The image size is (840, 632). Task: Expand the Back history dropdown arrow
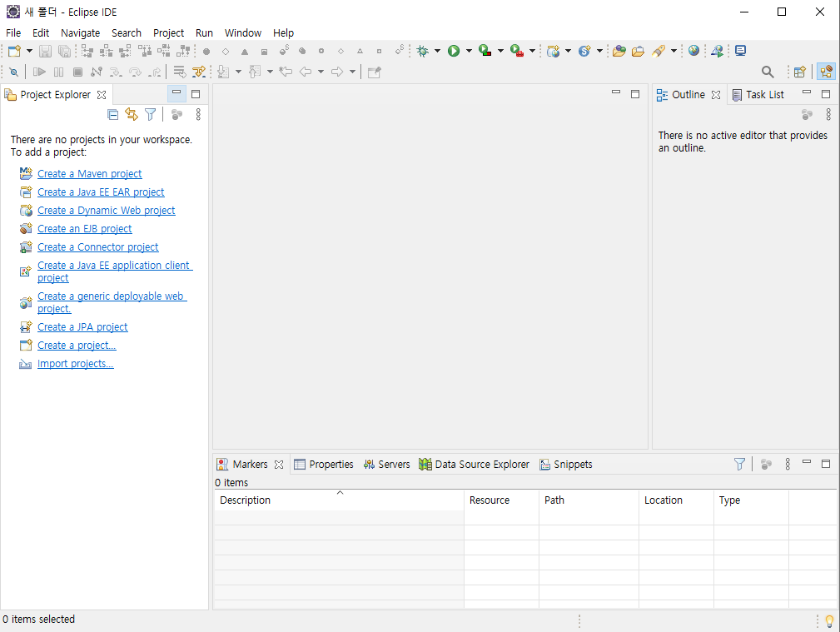coord(321,72)
